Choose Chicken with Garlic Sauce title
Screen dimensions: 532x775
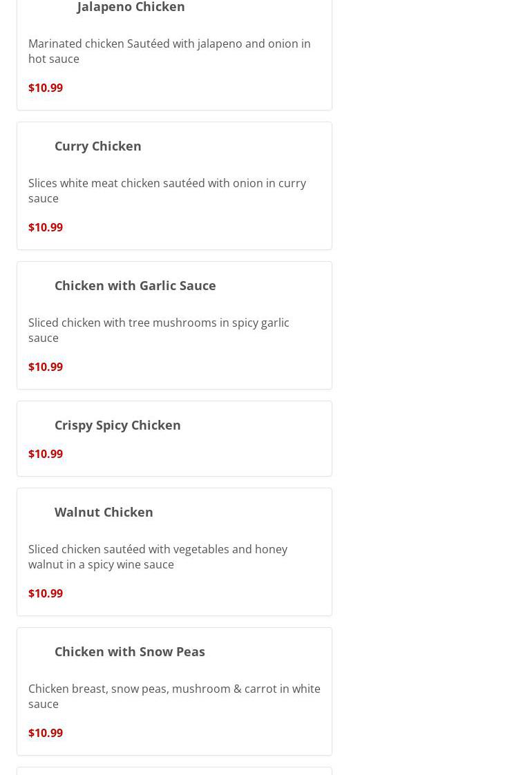[135, 286]
